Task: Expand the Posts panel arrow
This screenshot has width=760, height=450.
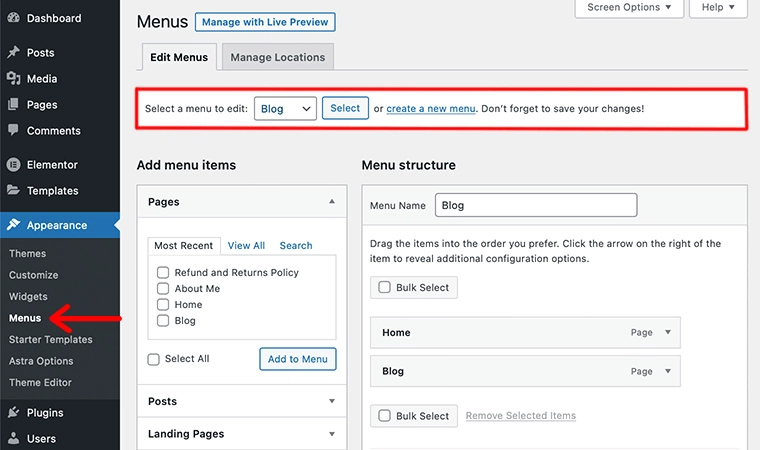Action: click(x=332, y=401)
